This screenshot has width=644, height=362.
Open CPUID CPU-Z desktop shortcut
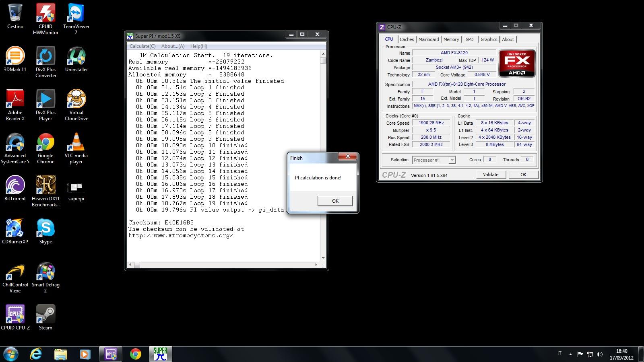(15, 317)
